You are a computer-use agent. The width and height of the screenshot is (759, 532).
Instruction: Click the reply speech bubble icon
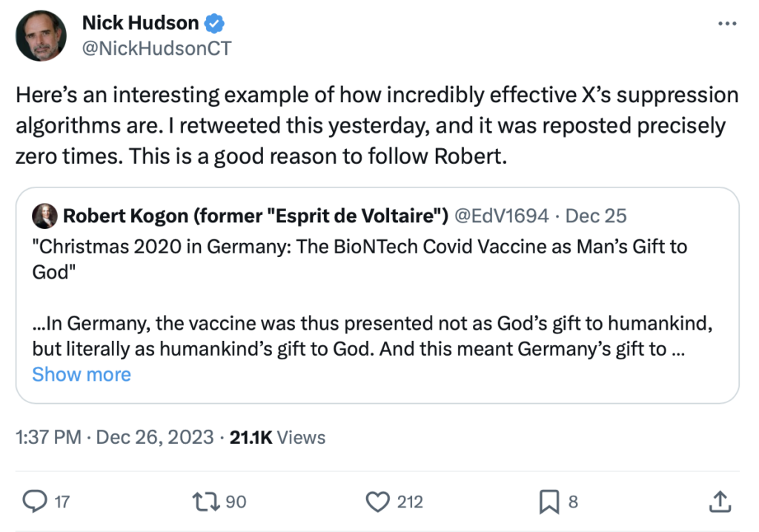click(35, 502)
